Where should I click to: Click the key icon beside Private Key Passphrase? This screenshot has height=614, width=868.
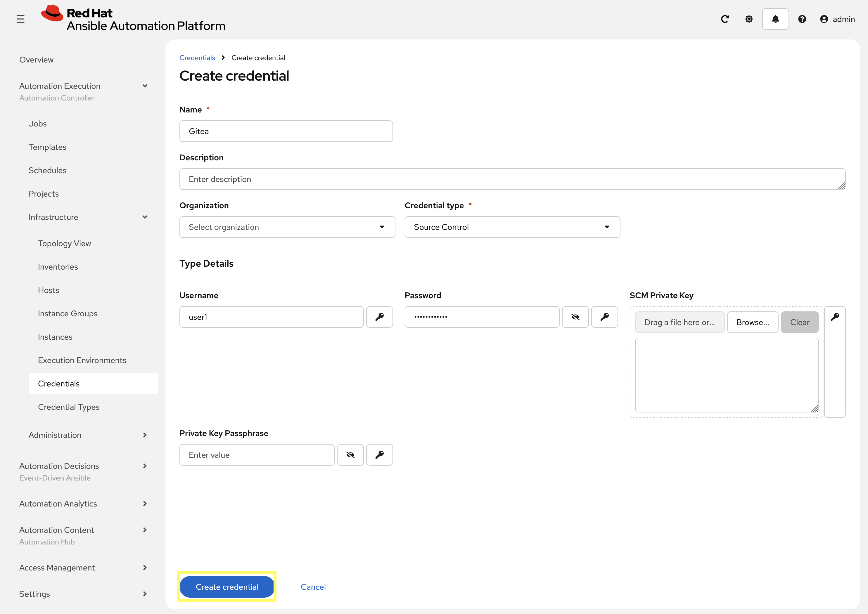point(380,455)
